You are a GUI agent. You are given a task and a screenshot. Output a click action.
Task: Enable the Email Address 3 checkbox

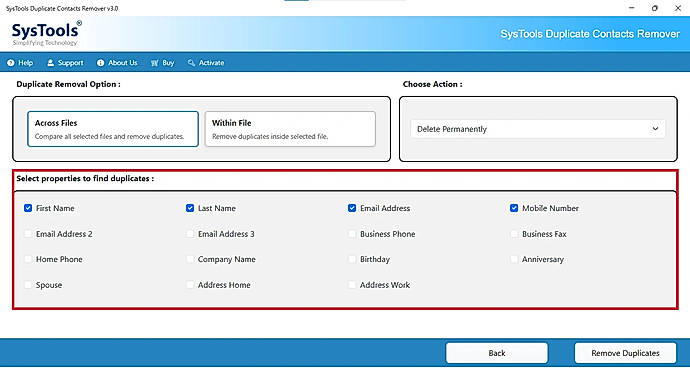point(190,234)
